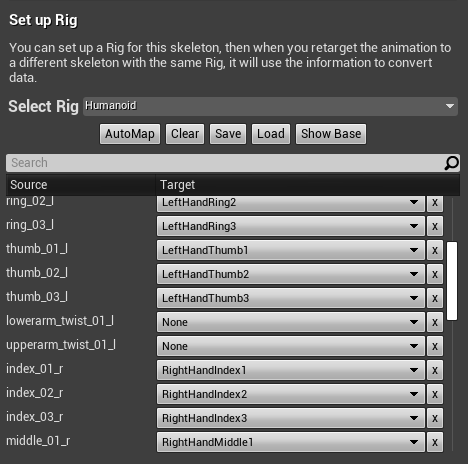This screenshot has width=468, height=464.
Task: Open LeftHandThumb2 target dropdown
Action: [291, 274]
